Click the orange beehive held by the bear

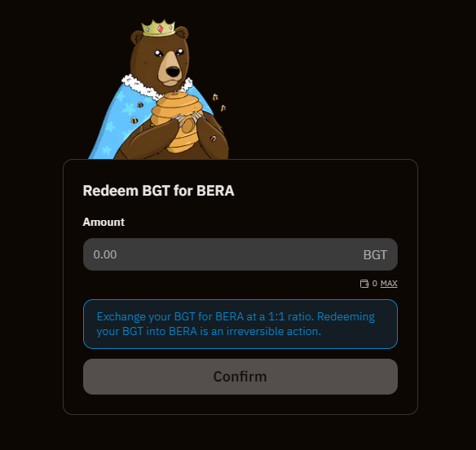click(178, 121)
